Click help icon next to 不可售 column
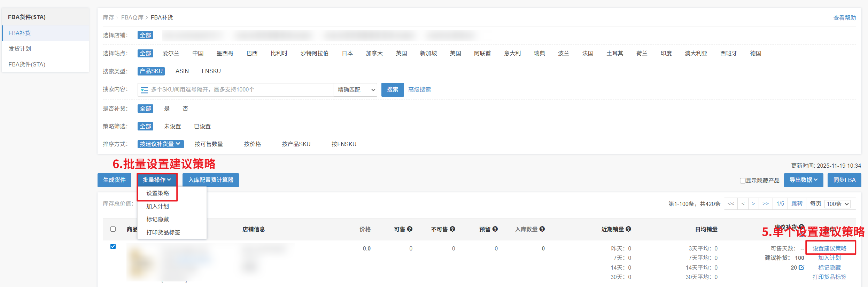This screenshot has height=287, width=868. (452, 229)
